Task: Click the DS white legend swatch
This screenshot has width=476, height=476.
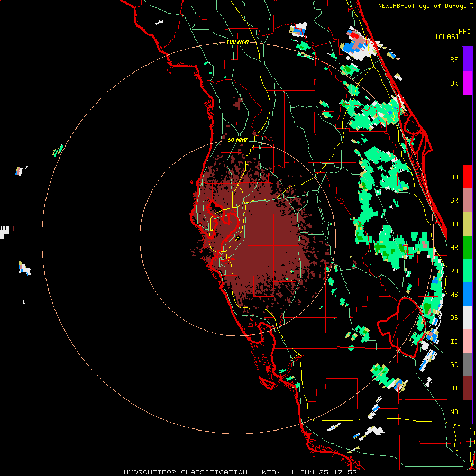Action: pos(467,317)
